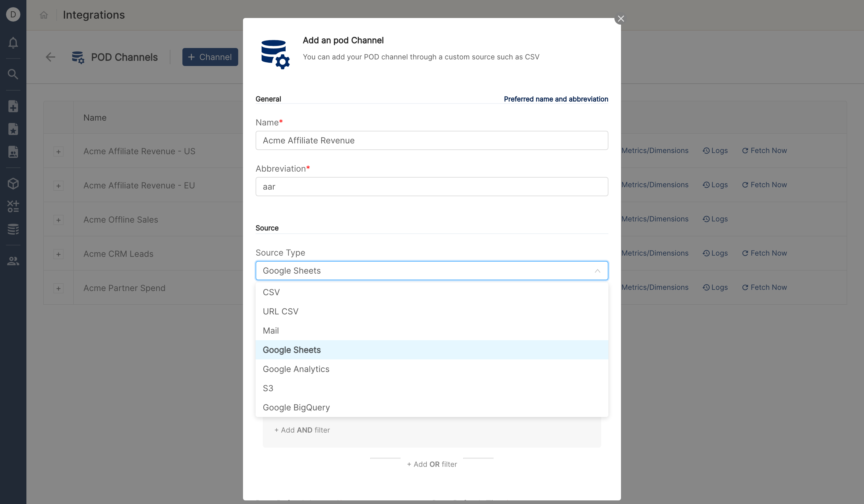Image resolution: width=864 pixels, height=504 pixels.
Task: Open Preferred name and abbreviation link
Action: [x=556, y=99]
